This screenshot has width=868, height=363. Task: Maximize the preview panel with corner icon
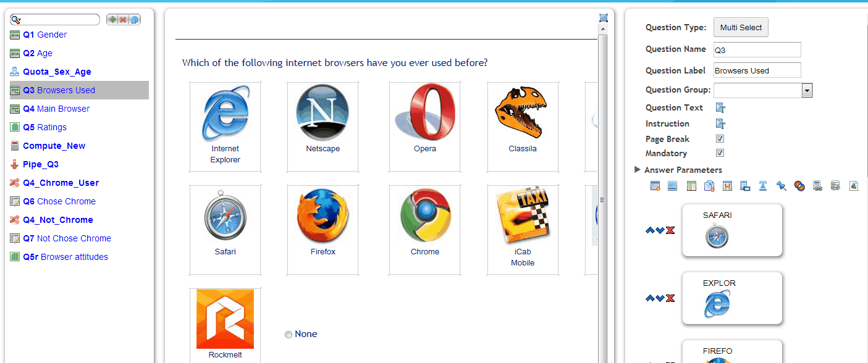pos(604,18)
